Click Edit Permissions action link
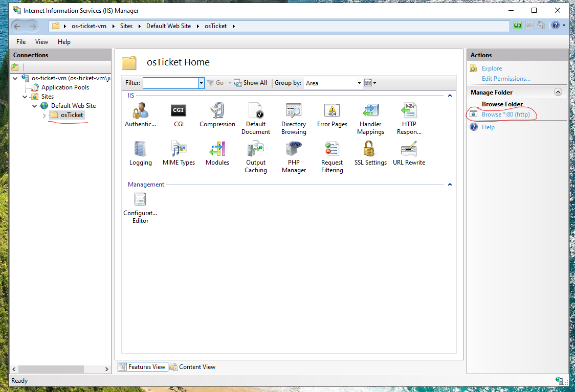575x392 pixels. [x=506, y=79]
